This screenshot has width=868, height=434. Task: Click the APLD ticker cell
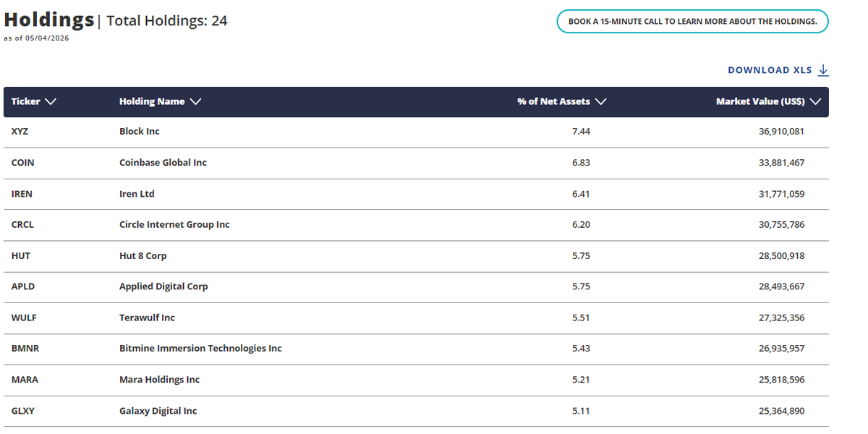click(x=22, y=286)
